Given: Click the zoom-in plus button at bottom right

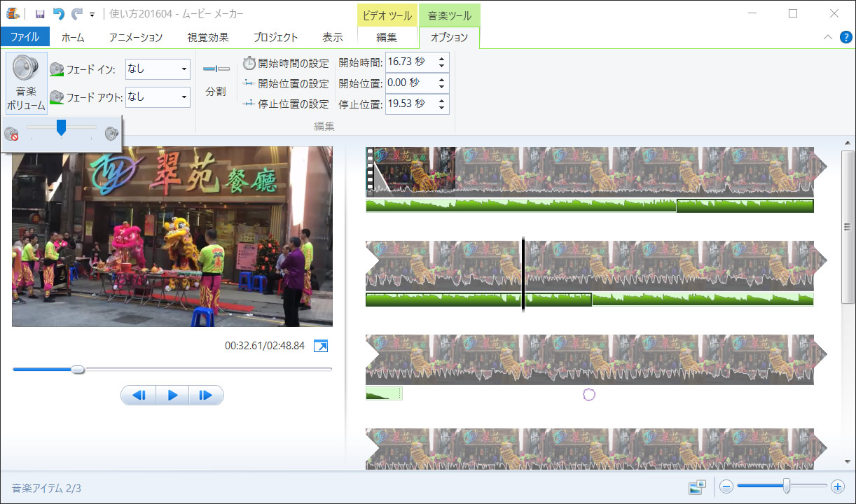Looking at the screenshot, I should [x=837, y=486].
